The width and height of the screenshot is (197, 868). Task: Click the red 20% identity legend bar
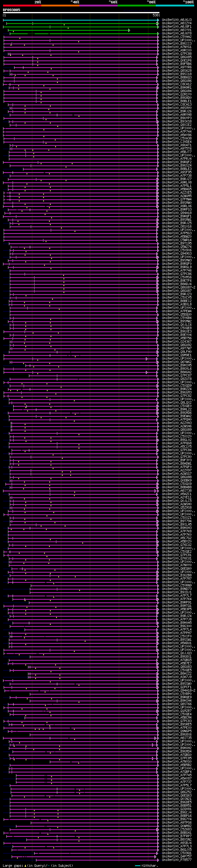[x=22, y=6]
